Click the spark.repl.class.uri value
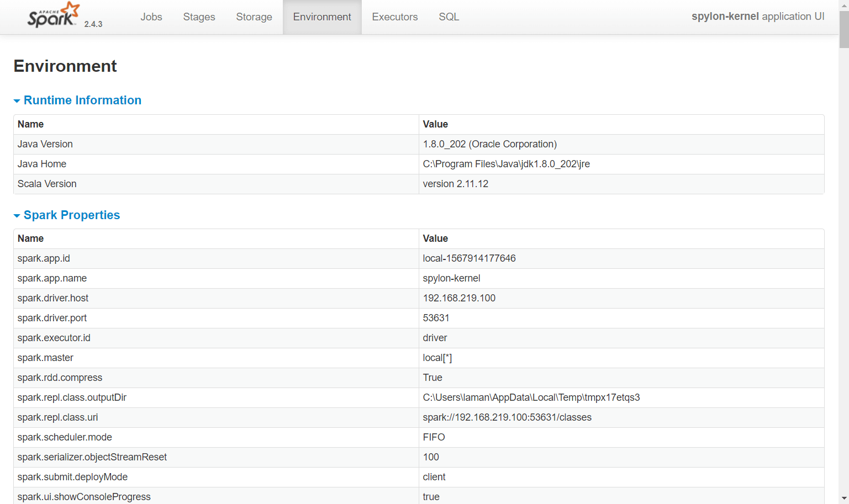Image resolution: width=849 pixels, height=504 pixels. tap(507, 417)
